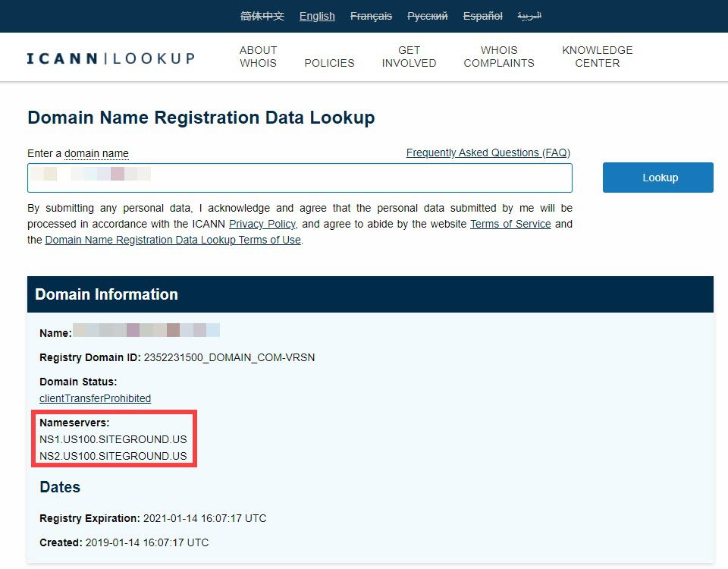Open the About Whois menu item
The width and height of the screenshot is (728, 569).
(258, 57)
